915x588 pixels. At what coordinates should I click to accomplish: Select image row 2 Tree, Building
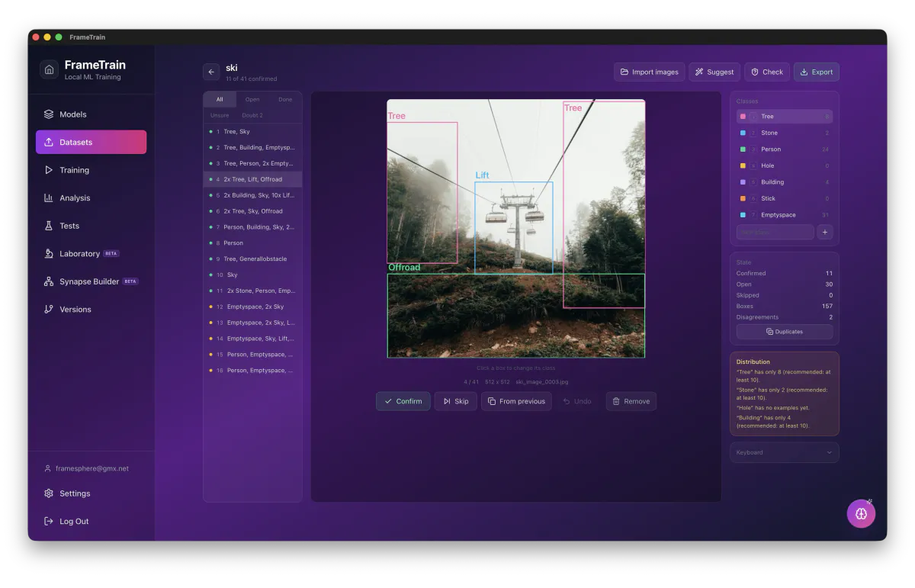(x=252, y=148)
